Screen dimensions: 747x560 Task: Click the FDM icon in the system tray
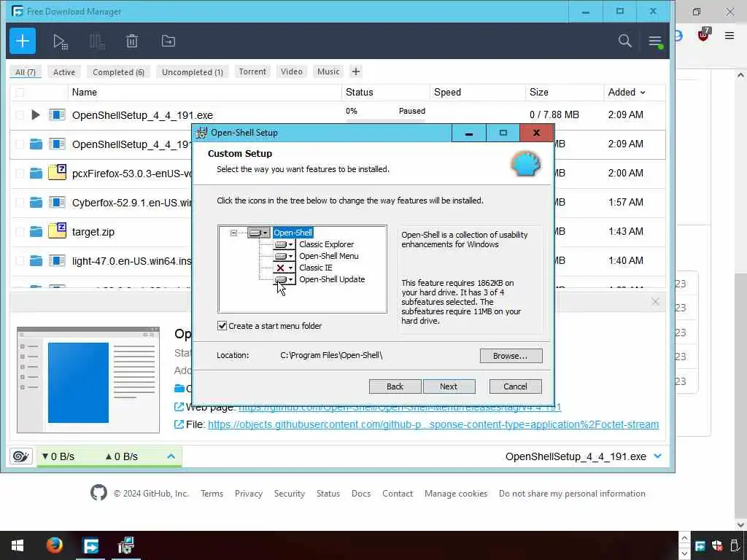(x=700, y=545)
